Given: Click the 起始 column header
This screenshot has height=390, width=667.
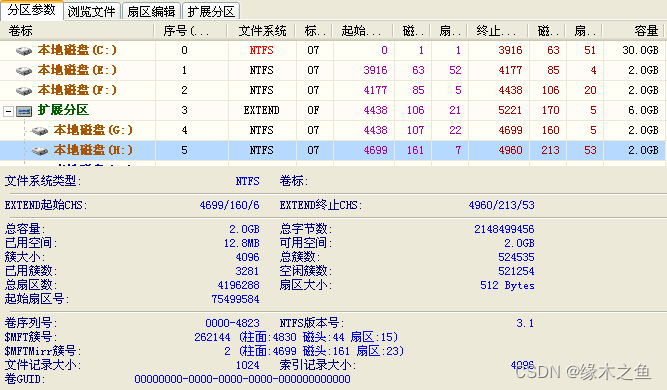Looking at the screenshot, I should [364, 31].
